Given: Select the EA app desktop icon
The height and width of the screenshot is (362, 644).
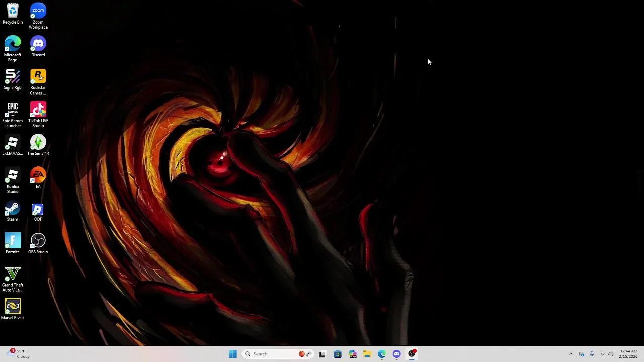Looking at the screenshot, I should click(x=38, y=178).
